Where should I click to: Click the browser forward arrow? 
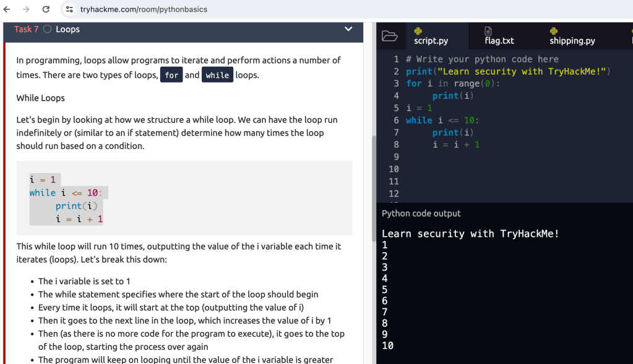coord(26,9)
